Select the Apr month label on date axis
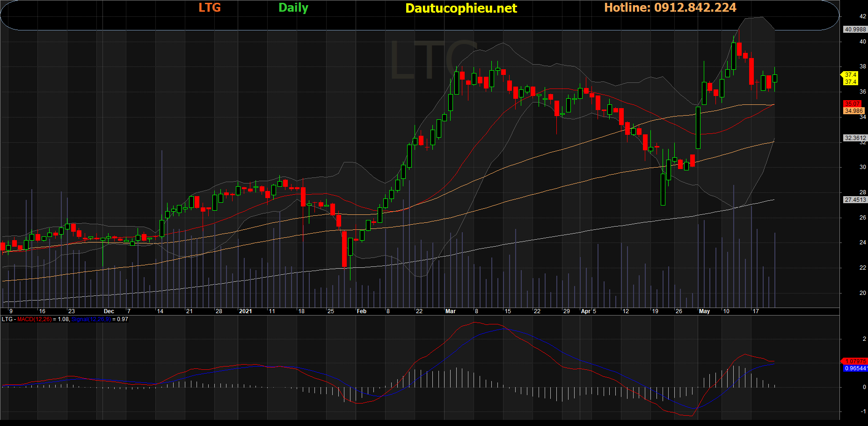The width and height of the screenshot is (868, 426). (585, 311)
